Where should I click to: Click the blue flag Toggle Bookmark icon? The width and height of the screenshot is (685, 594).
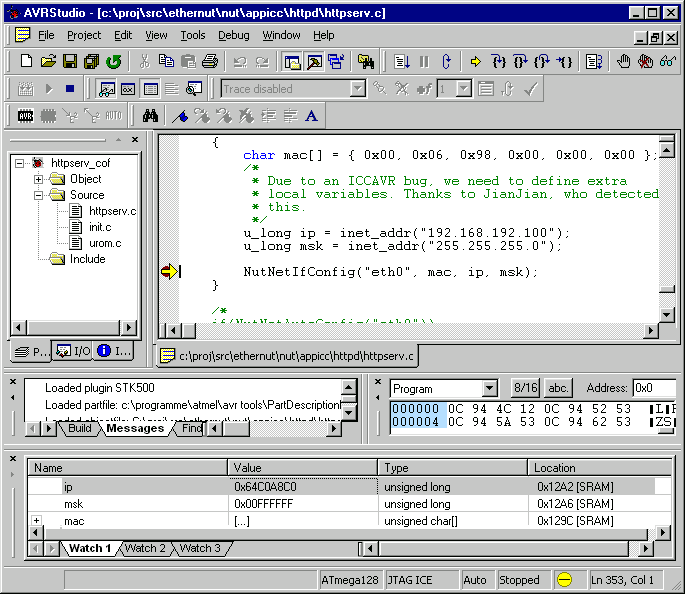click(180, 116)
